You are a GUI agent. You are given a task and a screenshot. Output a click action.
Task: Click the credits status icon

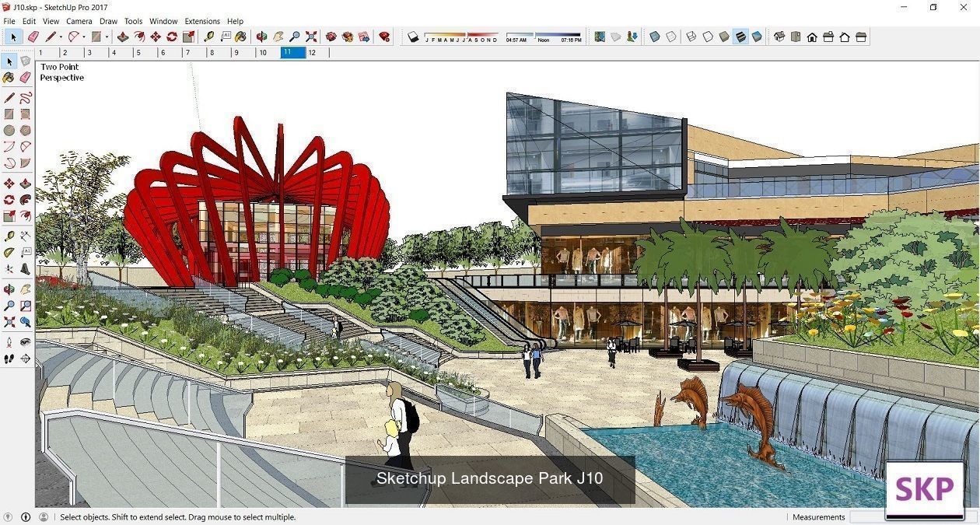tap(26, 516)
